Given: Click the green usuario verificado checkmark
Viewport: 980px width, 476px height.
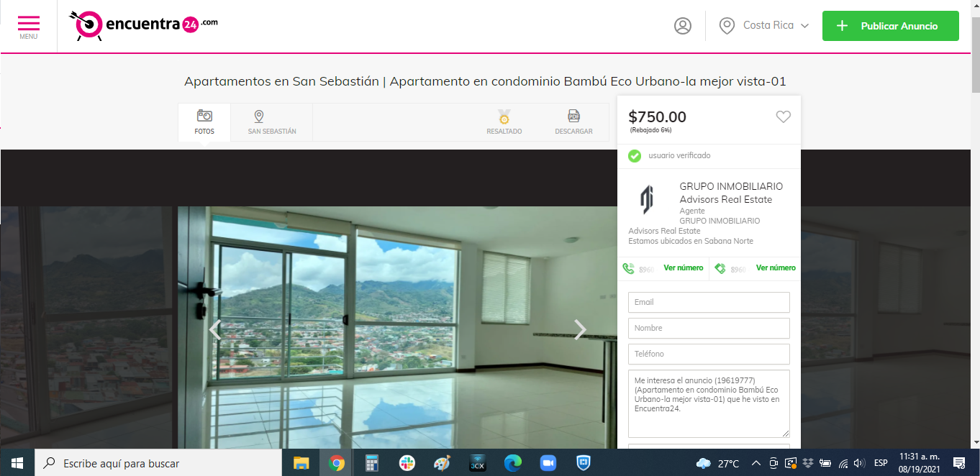Looking at the screenshot, I should (635, 155).
